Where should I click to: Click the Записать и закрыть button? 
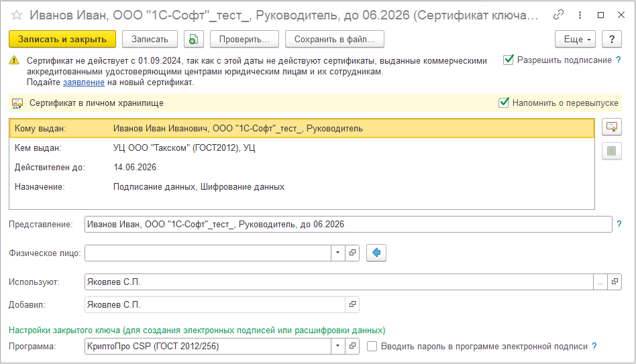(x=62, y=40)
